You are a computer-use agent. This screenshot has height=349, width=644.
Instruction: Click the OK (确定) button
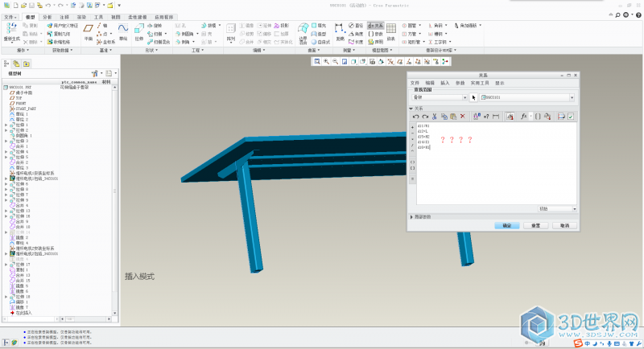tap(507, 226)
